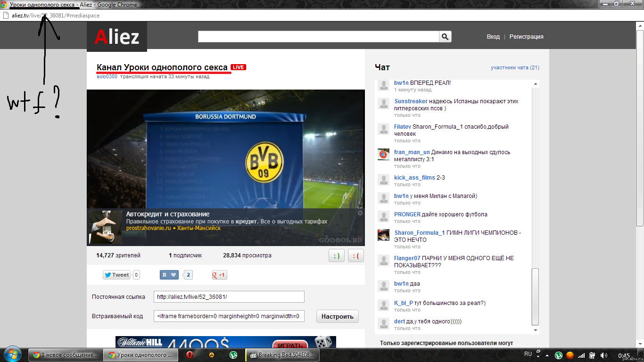Click the page scrollbar up arrow

pyautogui.click(x=640, y=25)
